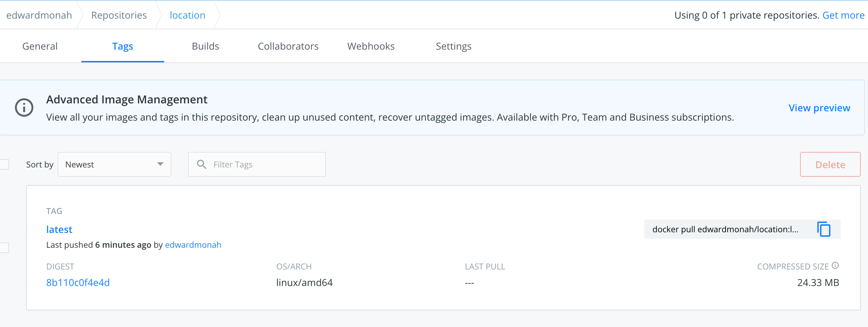Select the checkbox for the latest tag
The width and height of the screenshot is (868, 327).
pos(3,247)
